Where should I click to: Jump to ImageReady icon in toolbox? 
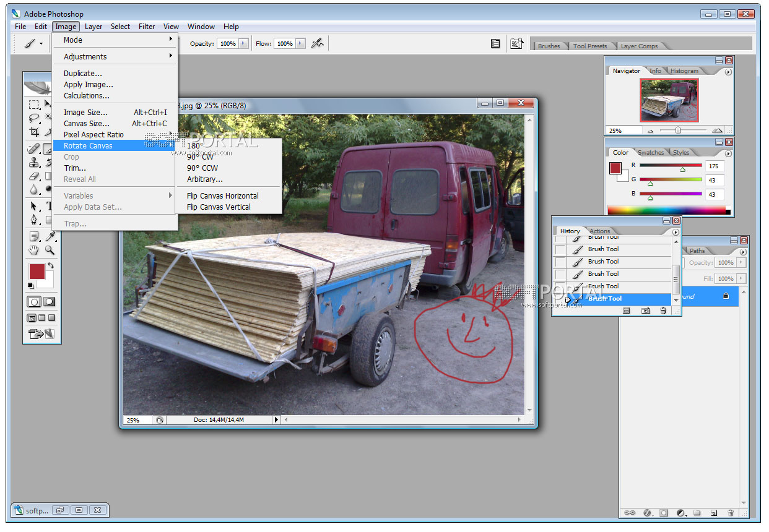(41, 334)
